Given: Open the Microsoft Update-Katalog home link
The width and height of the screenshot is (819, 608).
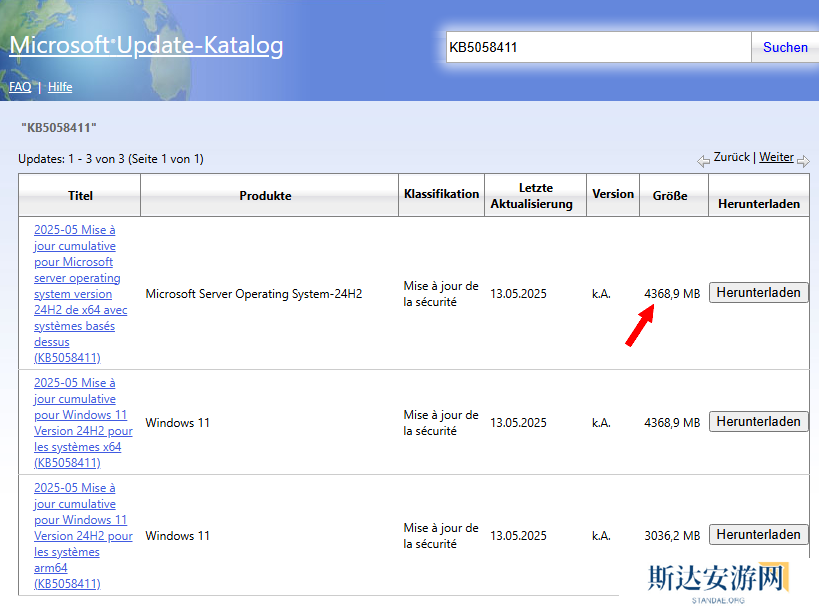Looking at the screenshot, I should [146, 46].
